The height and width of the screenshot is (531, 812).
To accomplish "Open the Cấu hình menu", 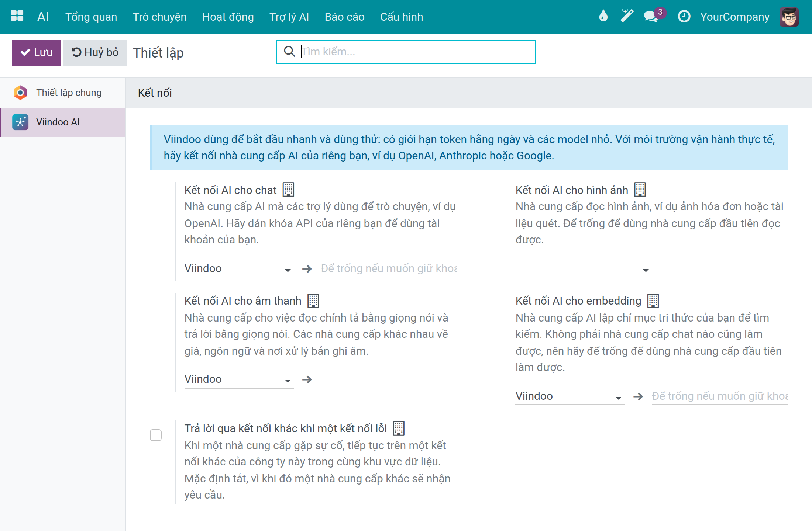I will click(402, 17).
